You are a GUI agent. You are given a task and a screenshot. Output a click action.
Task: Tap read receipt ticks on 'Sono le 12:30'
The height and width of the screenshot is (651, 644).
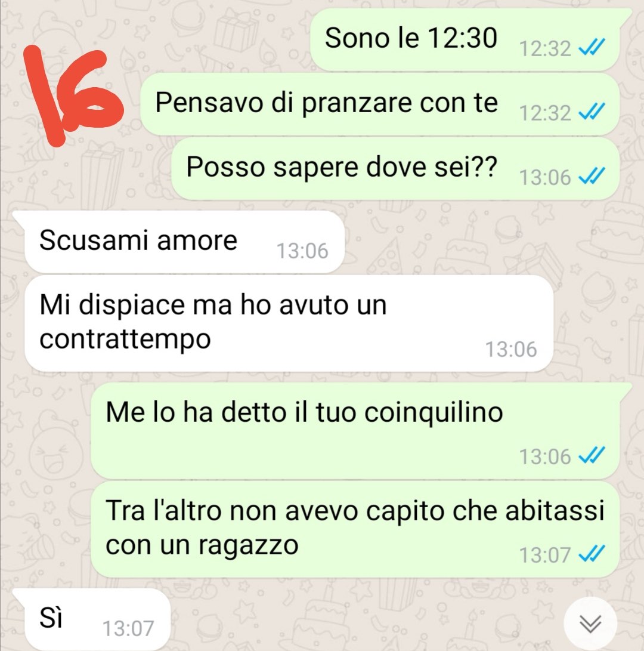pyautogui.click(x=592, y=47)
